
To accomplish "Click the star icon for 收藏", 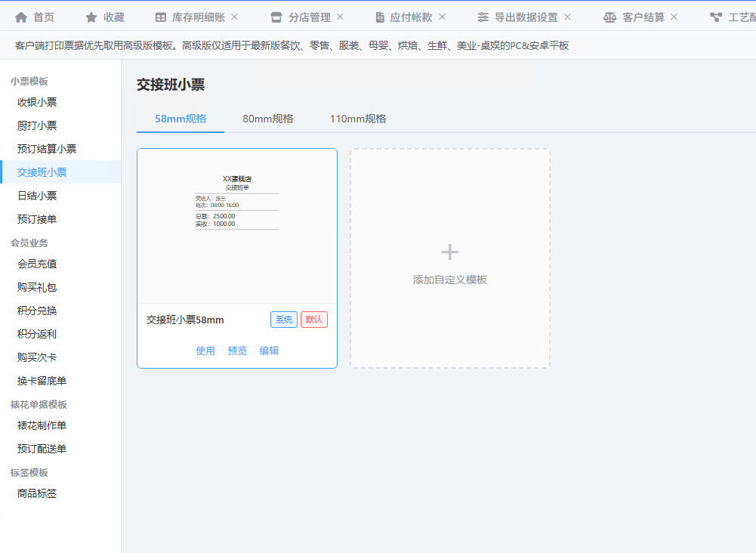I will 91,17.
